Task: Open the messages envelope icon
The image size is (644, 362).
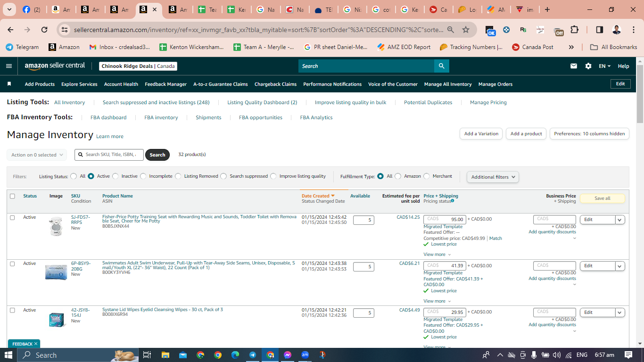Action: pyautogui.click(x=574, y=66)
